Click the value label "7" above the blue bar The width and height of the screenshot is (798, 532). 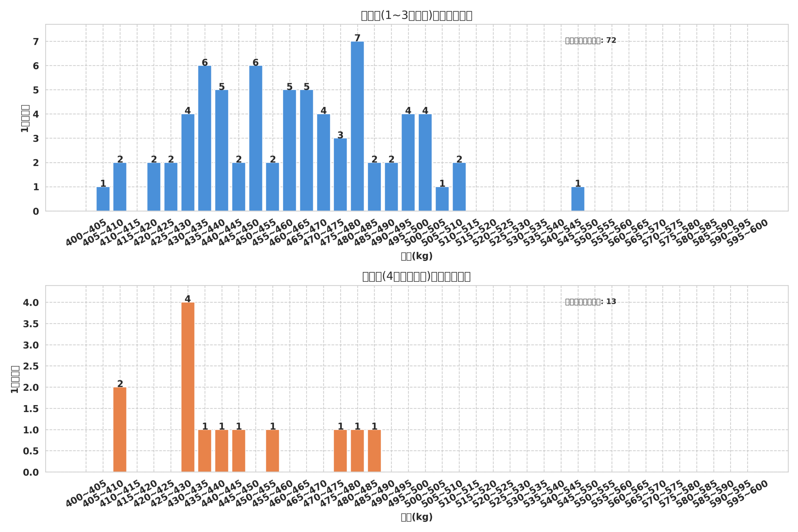pos(357,38)
